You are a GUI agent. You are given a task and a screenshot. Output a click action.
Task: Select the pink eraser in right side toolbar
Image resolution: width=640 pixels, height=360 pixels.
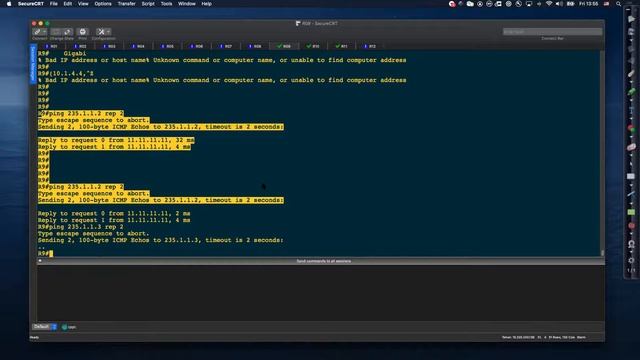(x=631, y=147)
